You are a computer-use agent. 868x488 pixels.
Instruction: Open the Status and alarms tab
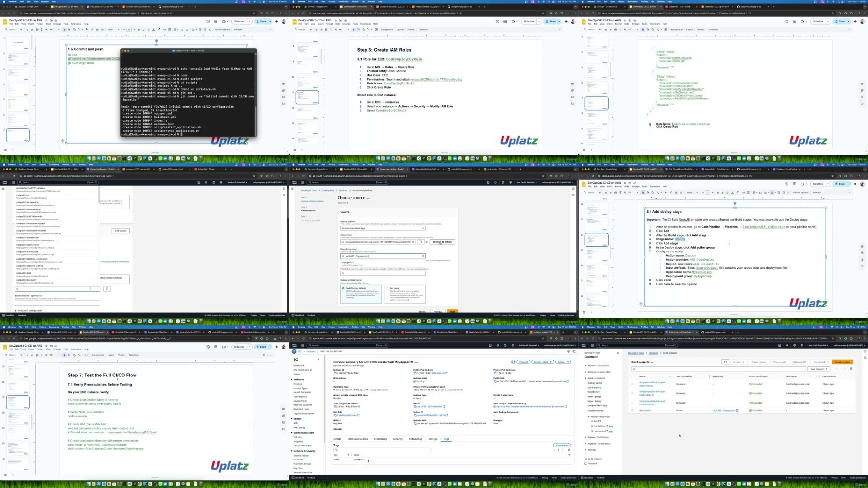pyautogui.click(x=357, y=439)
